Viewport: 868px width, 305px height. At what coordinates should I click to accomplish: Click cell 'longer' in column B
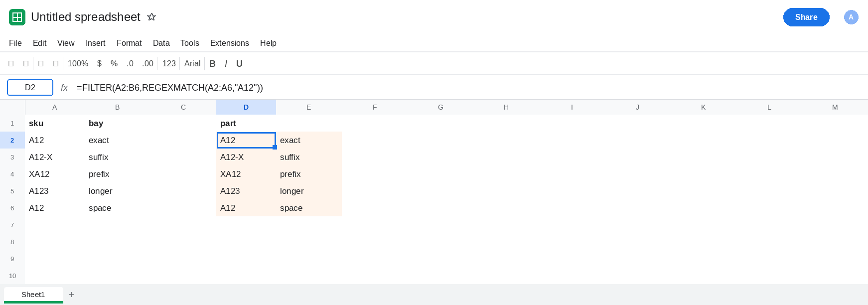(118, 191)
